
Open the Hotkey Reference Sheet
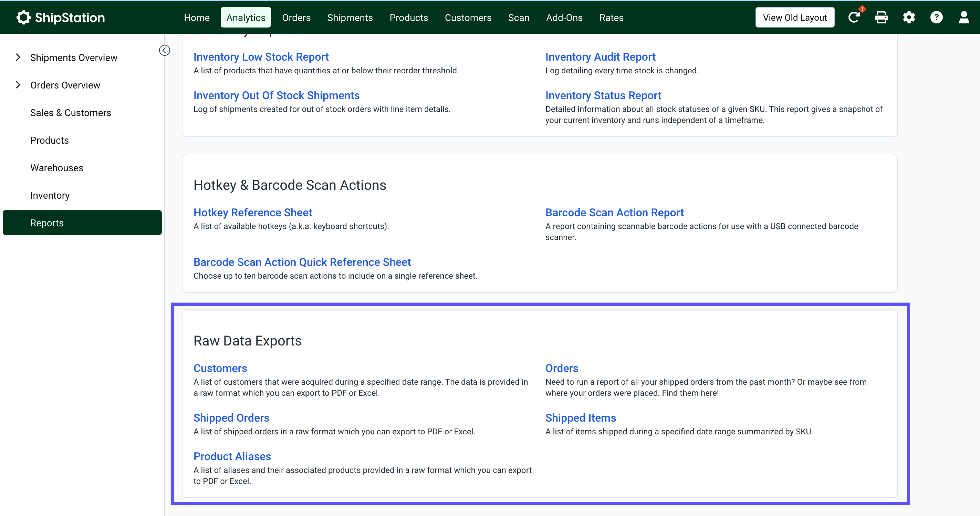(x=253, y=212)
